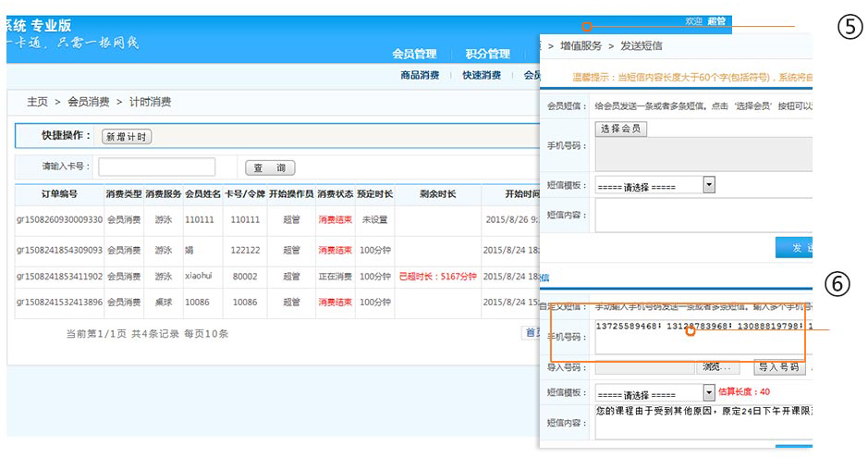The height and width of the screenshot is (458, 868).
Task: Click the 卡号/令牌 column header
Action: (245, 193)
